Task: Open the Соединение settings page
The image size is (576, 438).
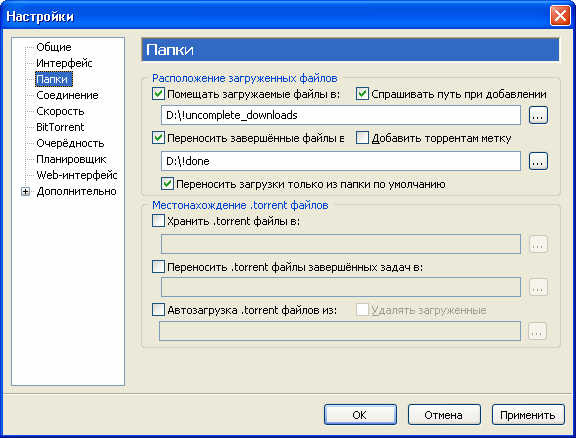Action: (x=67, y=95)
